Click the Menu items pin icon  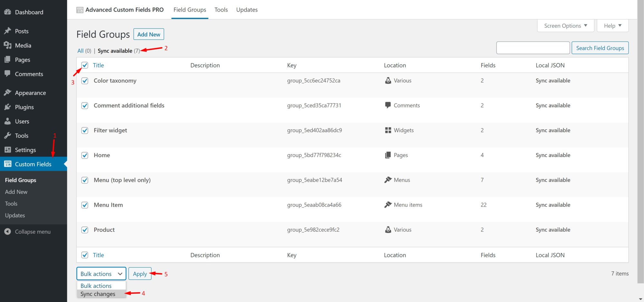[x=388, y=204]
